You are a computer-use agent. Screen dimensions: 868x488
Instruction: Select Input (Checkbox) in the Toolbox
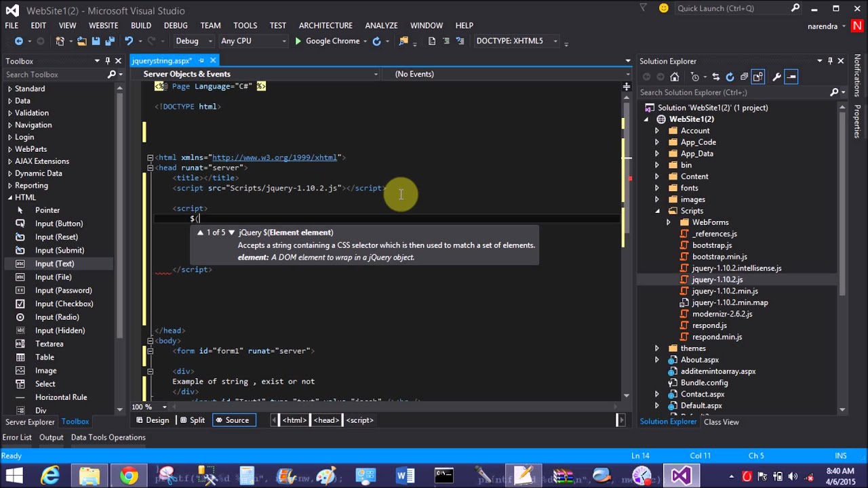[x=64, y=304]
